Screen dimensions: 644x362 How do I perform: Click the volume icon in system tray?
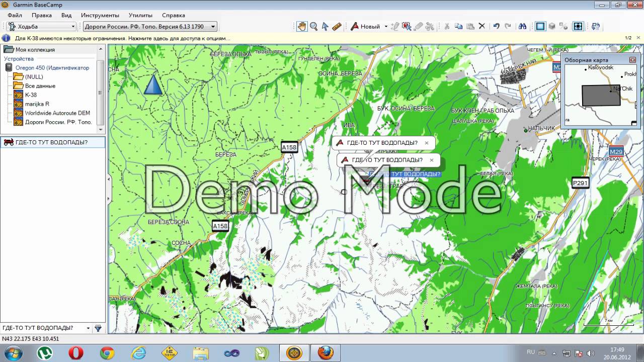pos(591,353)
